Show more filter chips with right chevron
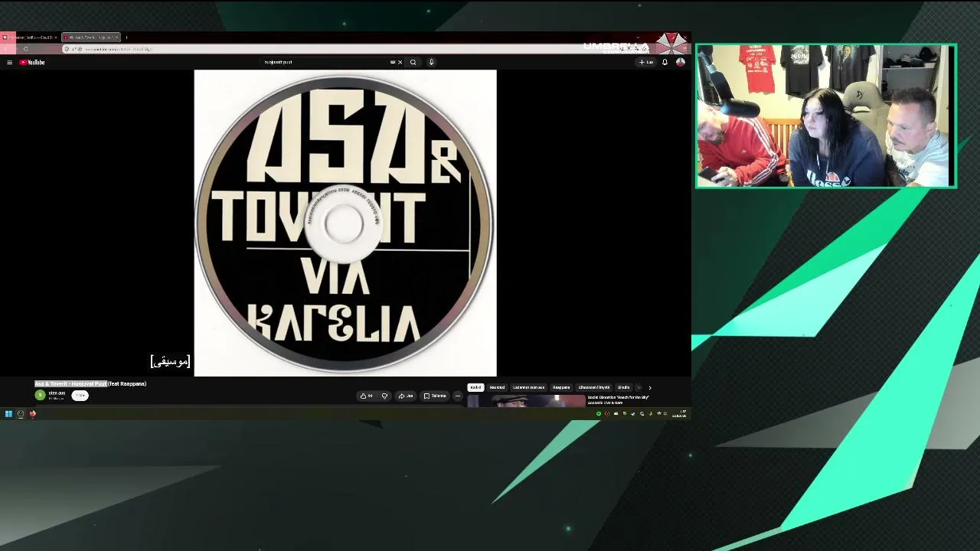The height and width of the screenshot is (551, 980). pos(650,388)
